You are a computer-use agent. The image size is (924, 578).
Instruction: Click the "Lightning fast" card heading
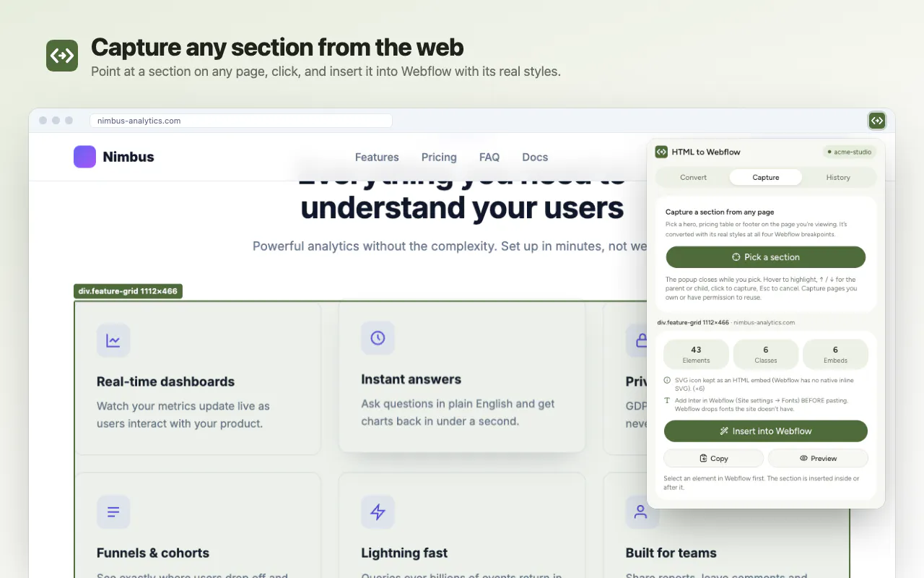click(404, 553)
